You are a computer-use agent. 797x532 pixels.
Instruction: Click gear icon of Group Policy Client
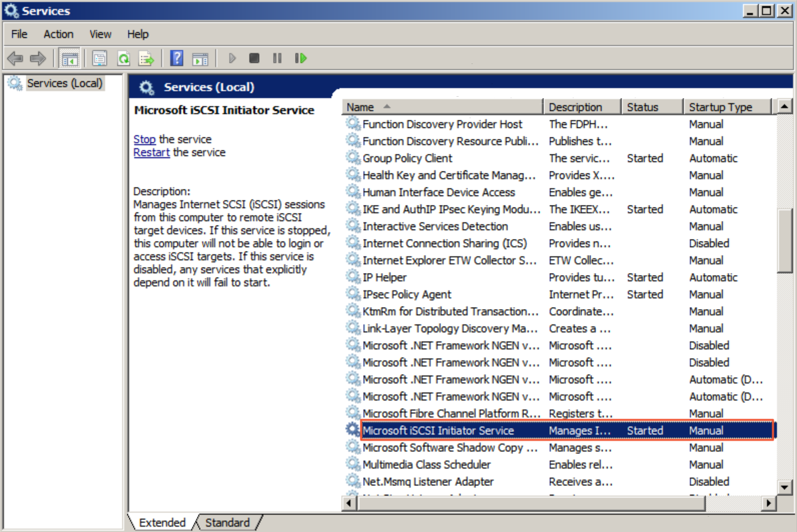[x=352, y=158]
